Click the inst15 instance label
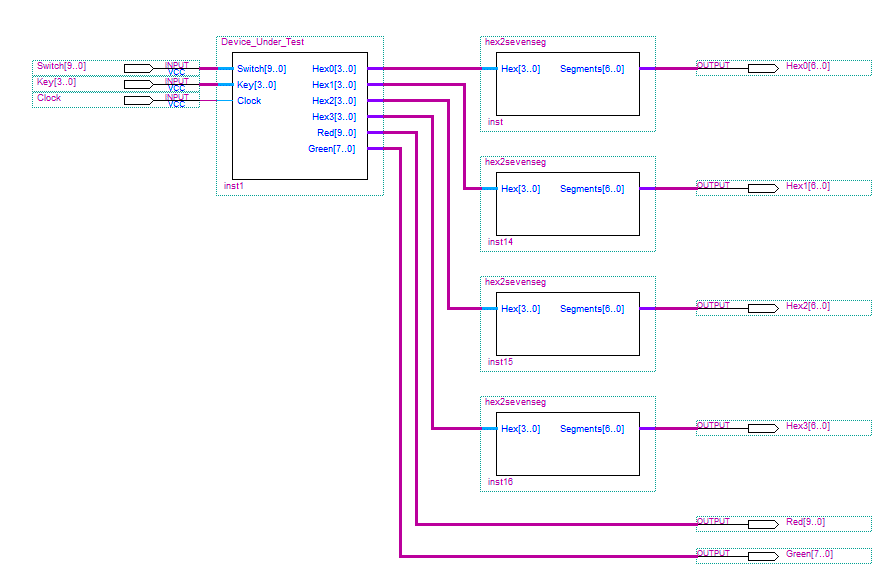This screenshot has width=874, height=567. tap(500, 362)
